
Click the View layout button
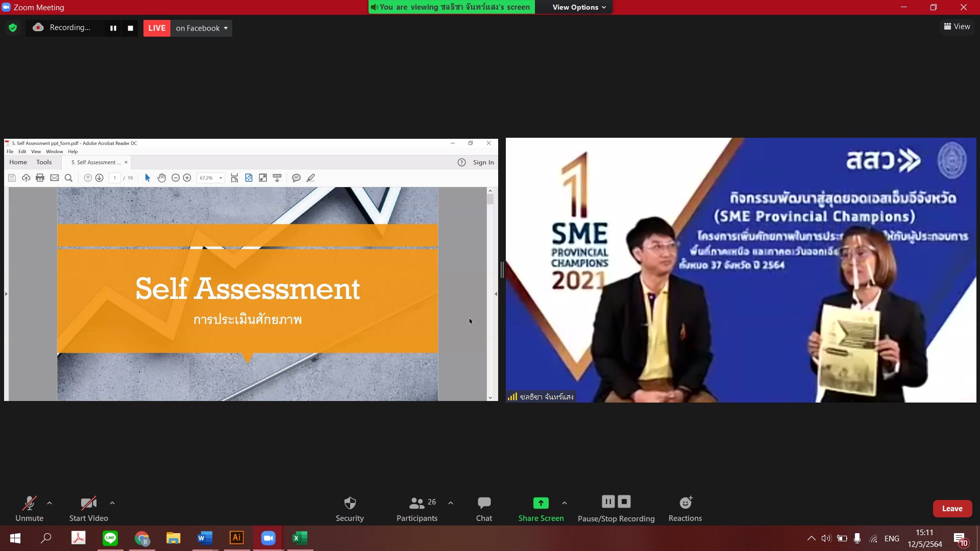[957, 27]
